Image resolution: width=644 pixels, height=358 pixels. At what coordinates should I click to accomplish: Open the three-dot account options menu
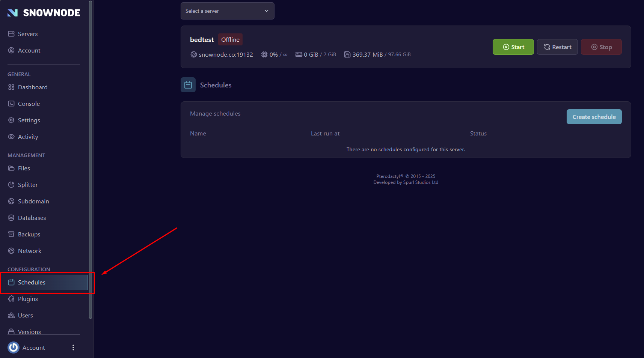(73, 347)
